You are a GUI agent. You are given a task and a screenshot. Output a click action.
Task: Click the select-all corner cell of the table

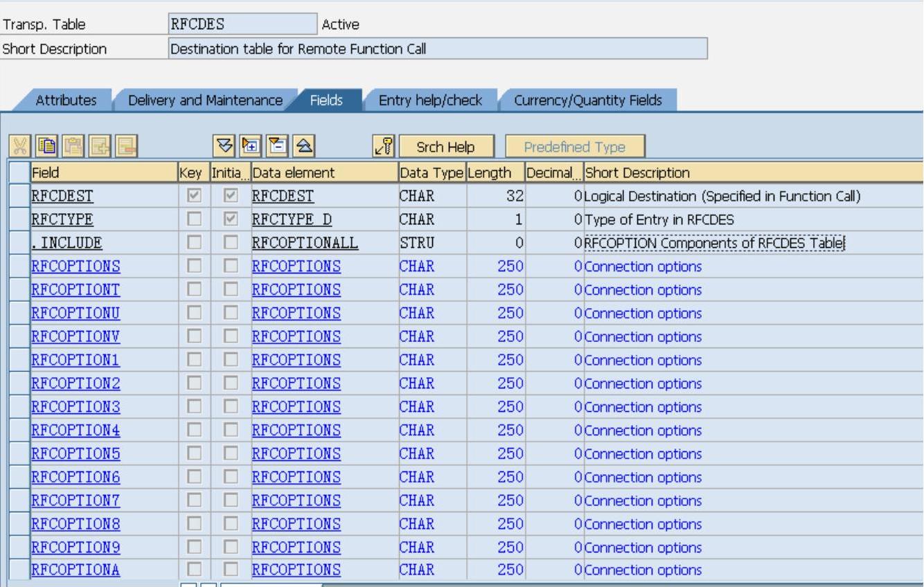(x=20, y=173)
